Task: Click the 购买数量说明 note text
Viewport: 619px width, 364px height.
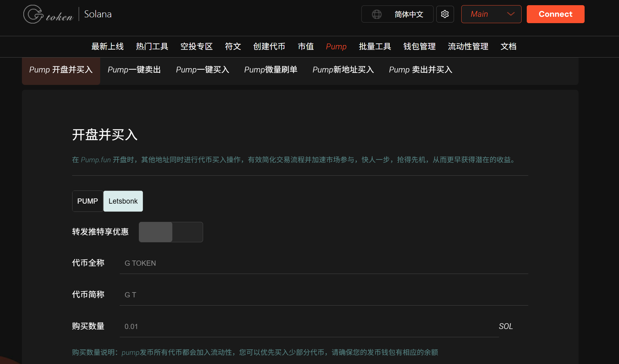Action: pos(255,352)
